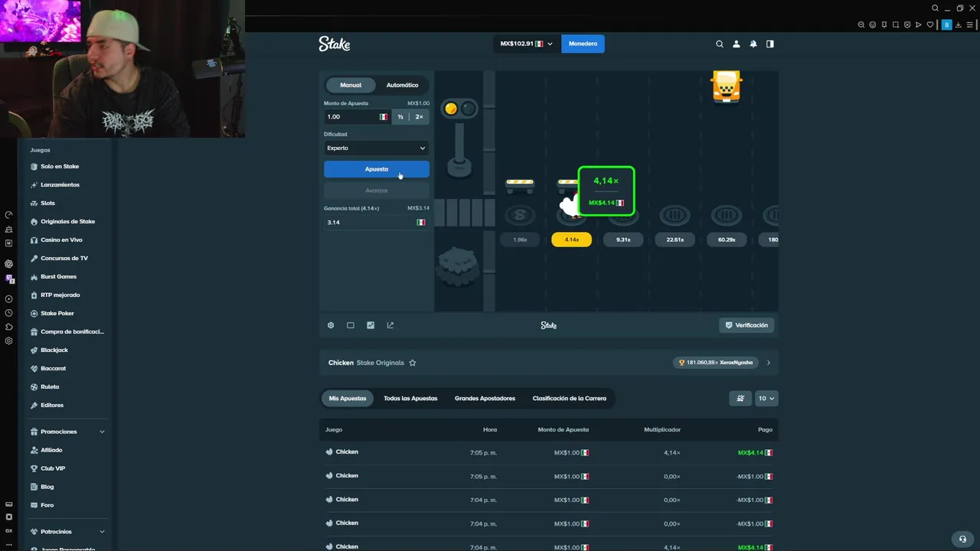Click the 9.31x multiplier lane tile
Image resolution: width=980 pixels, height=551 pixels.
pyautogui.click(x=623, y=240)
